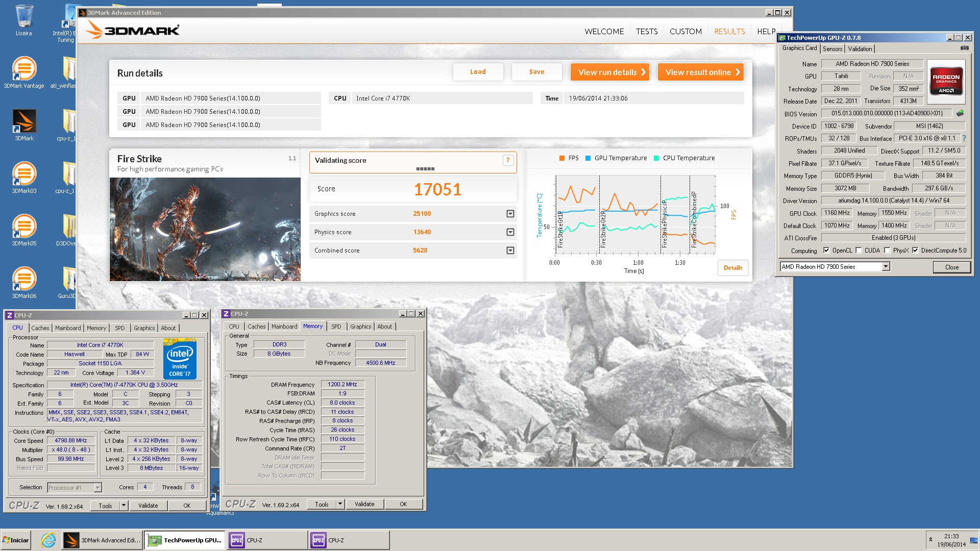Screen dimensions: 980x551
Task: Click the bus interface question mark in GPU-Z
Action: (964, 138)
